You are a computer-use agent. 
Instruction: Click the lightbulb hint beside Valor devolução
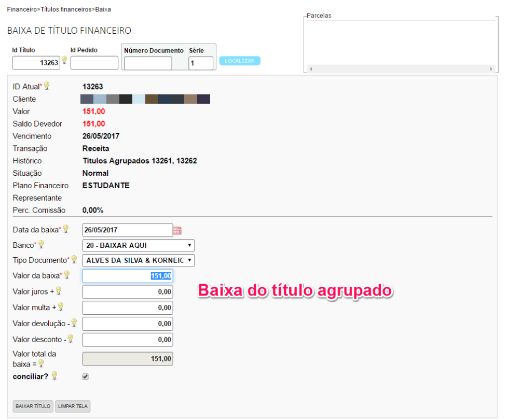74,323
